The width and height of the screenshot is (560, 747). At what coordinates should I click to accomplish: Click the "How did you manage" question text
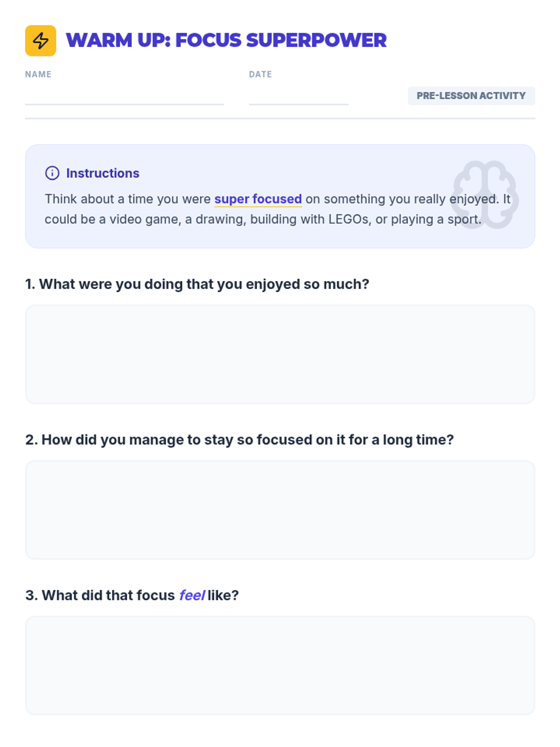pos(239,440)
